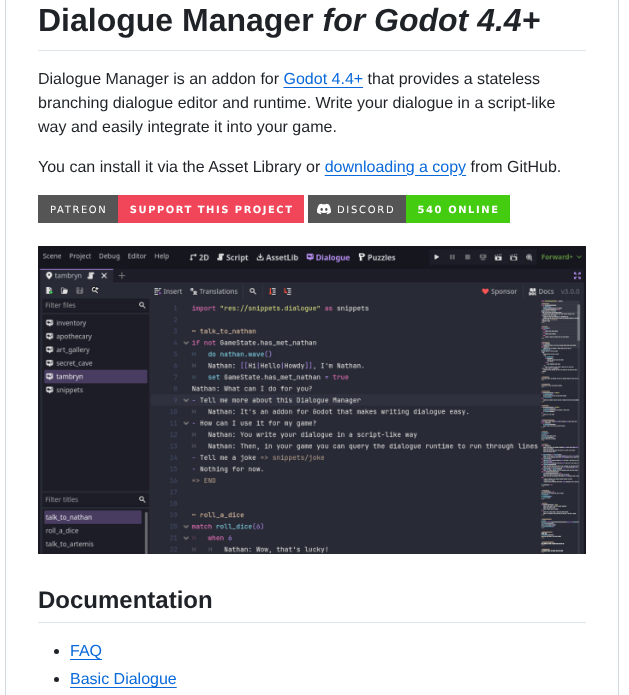Click the Play project icon
629x695 pixels.
point(437,257)
